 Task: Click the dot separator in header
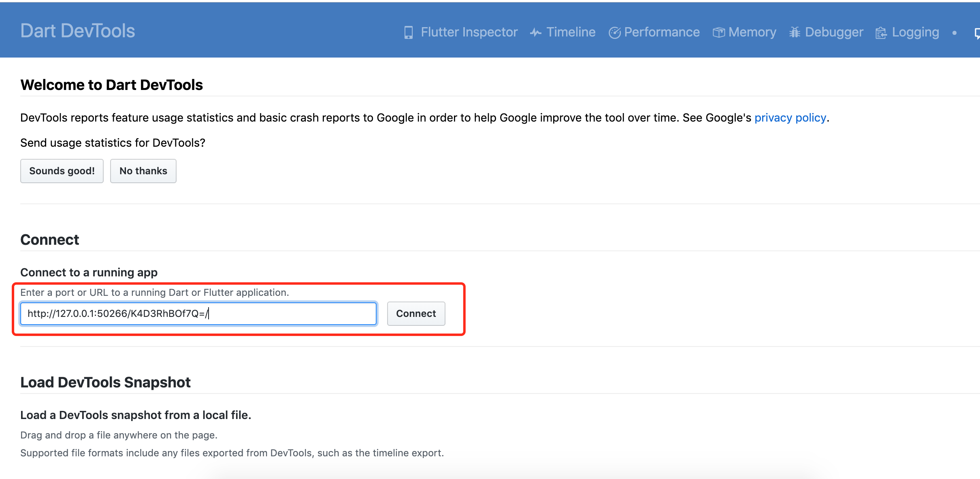(954, 33)
